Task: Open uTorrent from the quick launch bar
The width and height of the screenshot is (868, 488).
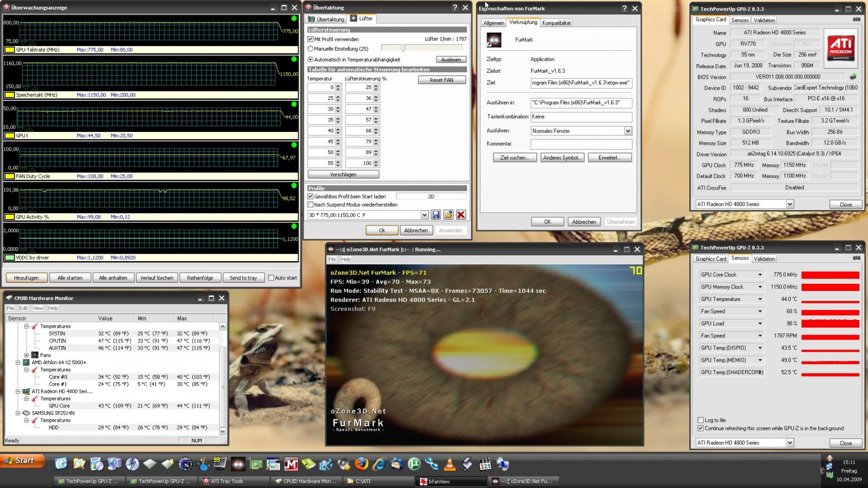Action: click(x=414, y=464)
